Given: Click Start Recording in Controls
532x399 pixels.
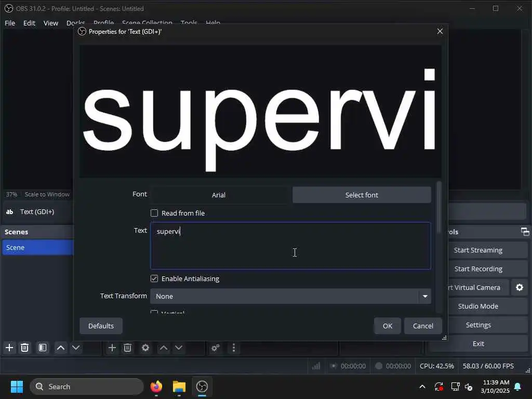Looking at the screenshot, I should 478,269.
